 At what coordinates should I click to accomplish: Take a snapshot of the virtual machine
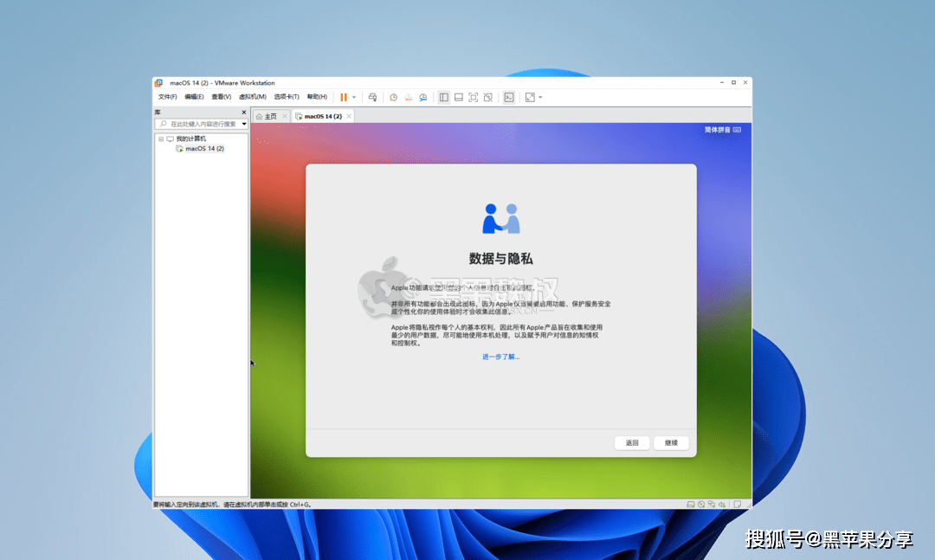[x=394, y=97]
